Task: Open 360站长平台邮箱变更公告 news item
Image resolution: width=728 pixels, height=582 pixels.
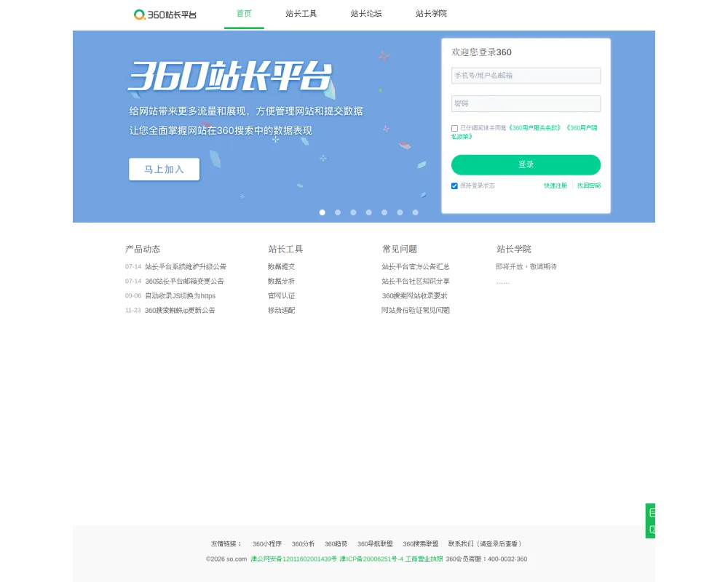Action: pyautogui.click(x=184, y=282)
